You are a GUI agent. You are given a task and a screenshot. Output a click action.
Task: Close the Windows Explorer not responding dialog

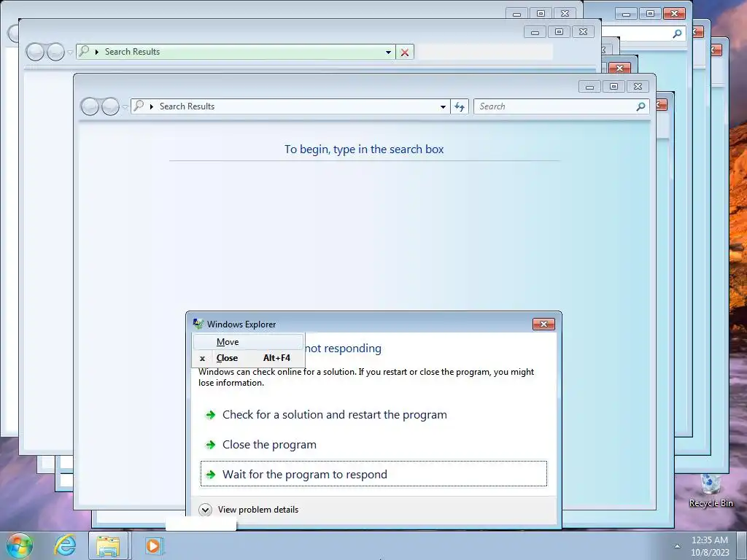click(543, 324)
